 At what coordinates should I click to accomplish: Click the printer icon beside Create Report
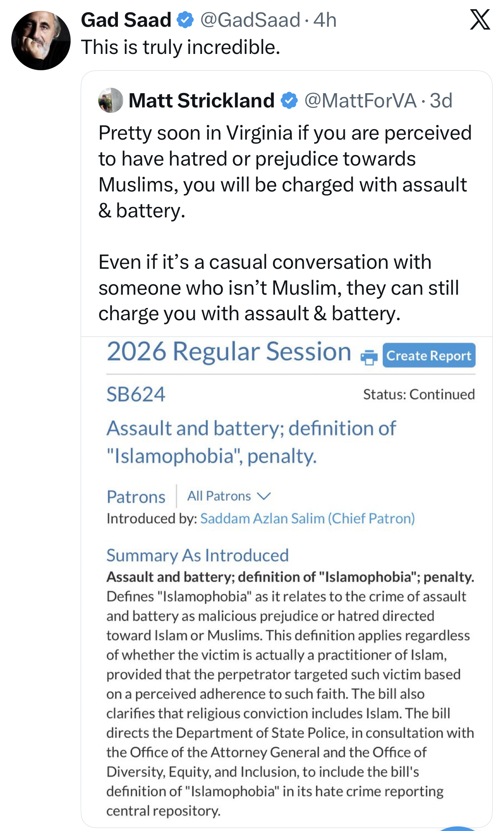coord(369,357)
